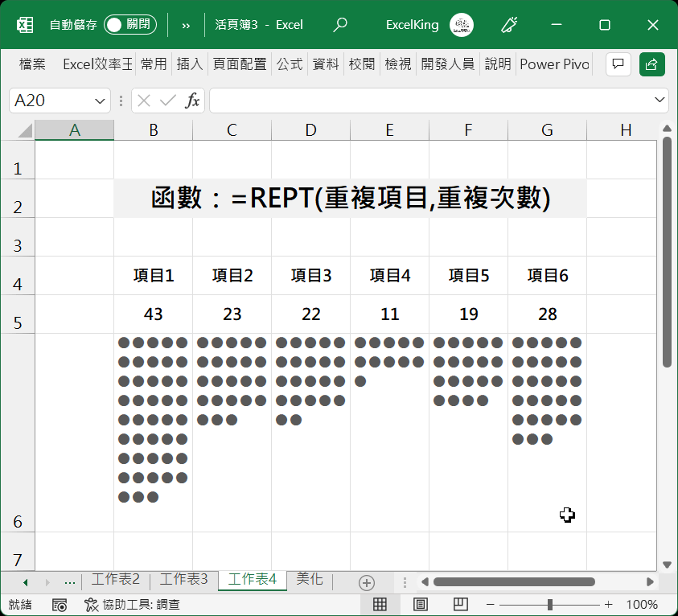Click the macro recording icon in status bar

pyautogui.click(x=59, y=605)
